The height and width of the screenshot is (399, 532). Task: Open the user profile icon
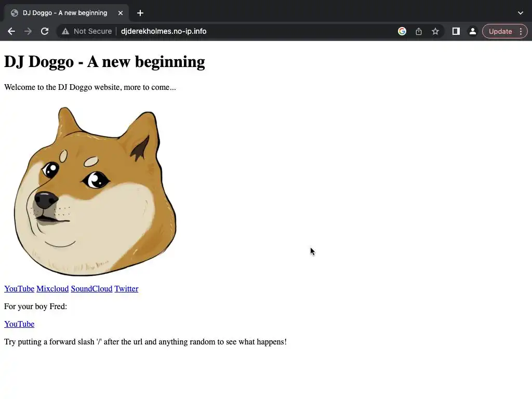(472, 31)
